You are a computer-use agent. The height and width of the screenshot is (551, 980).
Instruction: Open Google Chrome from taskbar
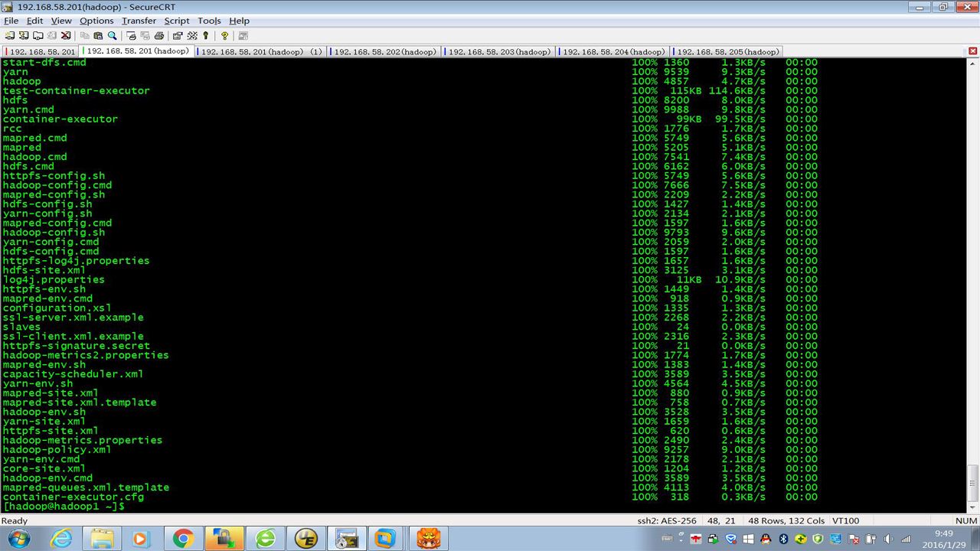(x=183, y=539)
